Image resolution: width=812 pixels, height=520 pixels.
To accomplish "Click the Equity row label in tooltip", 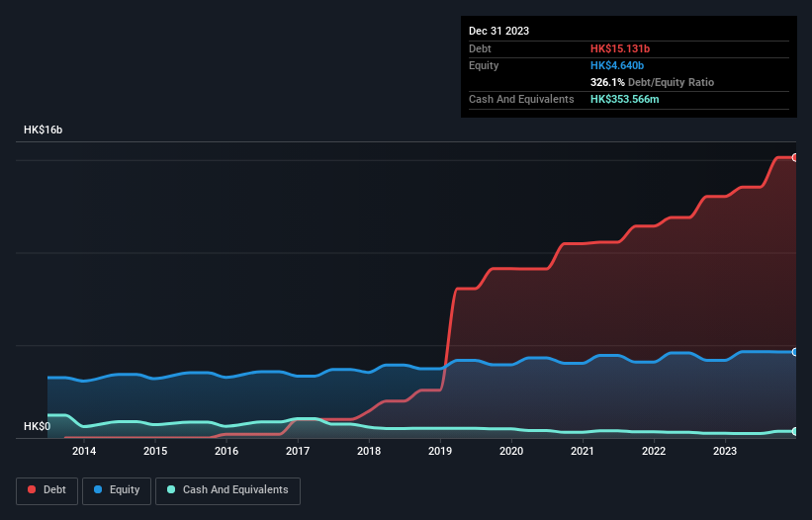I will click(x=484, y=65).
